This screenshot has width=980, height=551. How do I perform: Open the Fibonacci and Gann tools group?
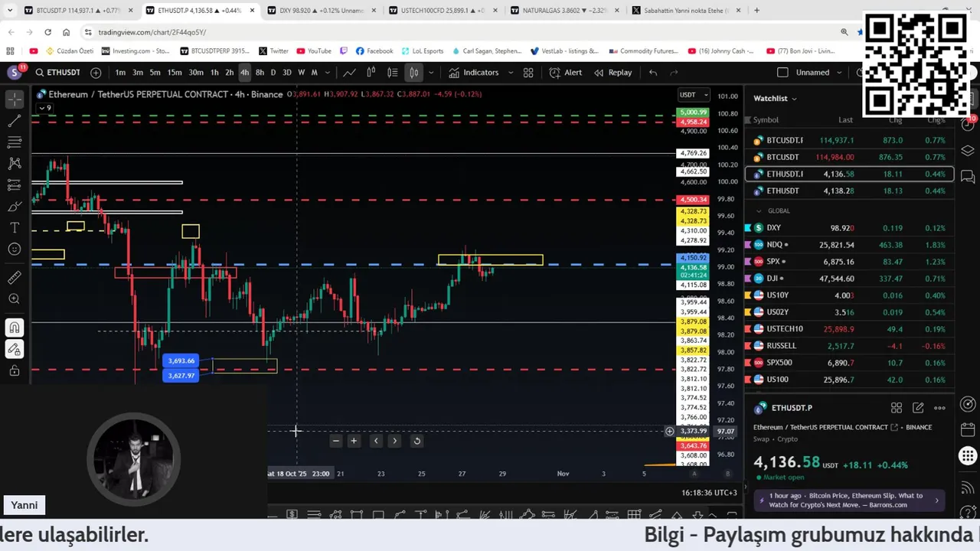point(15,142)
